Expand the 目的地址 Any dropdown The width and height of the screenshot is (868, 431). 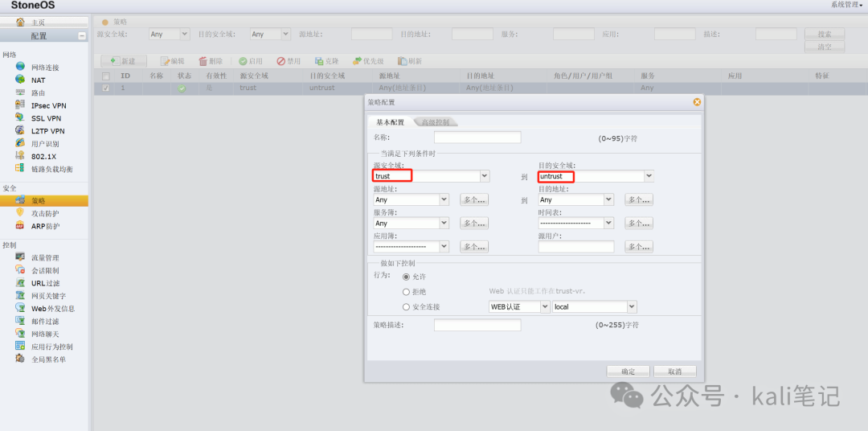[609, 199]
